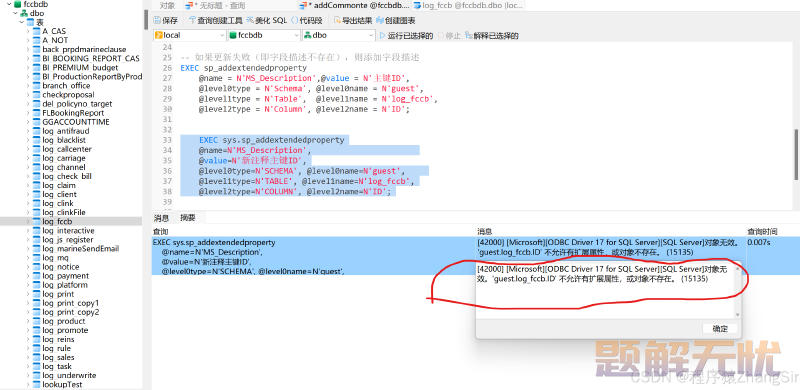Click the dbo schema icon in tree
Screen dimensions: 800x390
pos(23,13)
